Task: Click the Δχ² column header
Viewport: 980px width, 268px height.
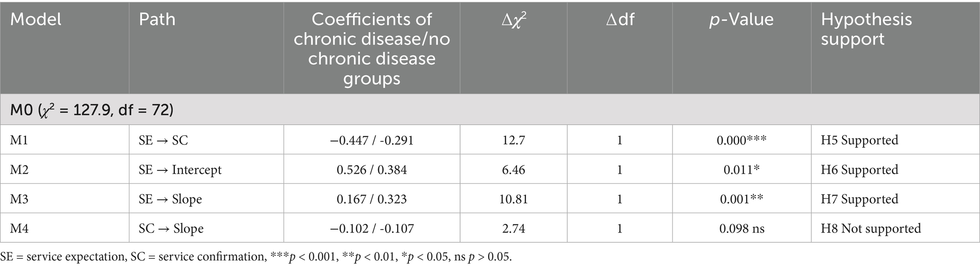Action: pyautogui.click(x=514, y=19)
